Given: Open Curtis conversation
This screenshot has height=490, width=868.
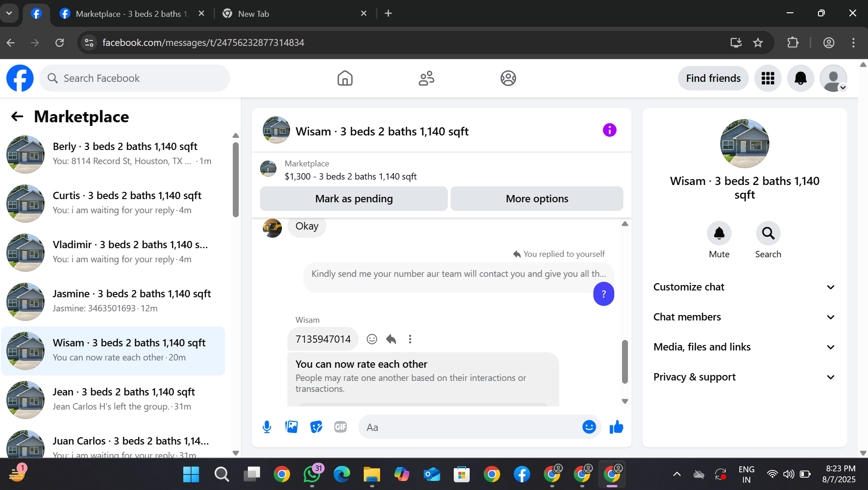Looking at the screenshot, I should 113,203.
